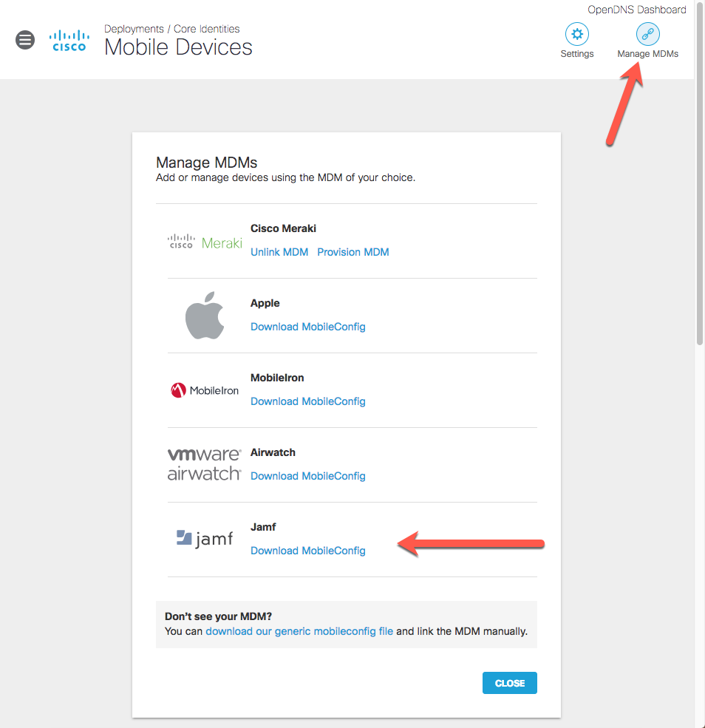The width and height of the screenshot is (705, 728).
Task: Download MobileConfig for Jamf
Action: click(x=307, y=551)
